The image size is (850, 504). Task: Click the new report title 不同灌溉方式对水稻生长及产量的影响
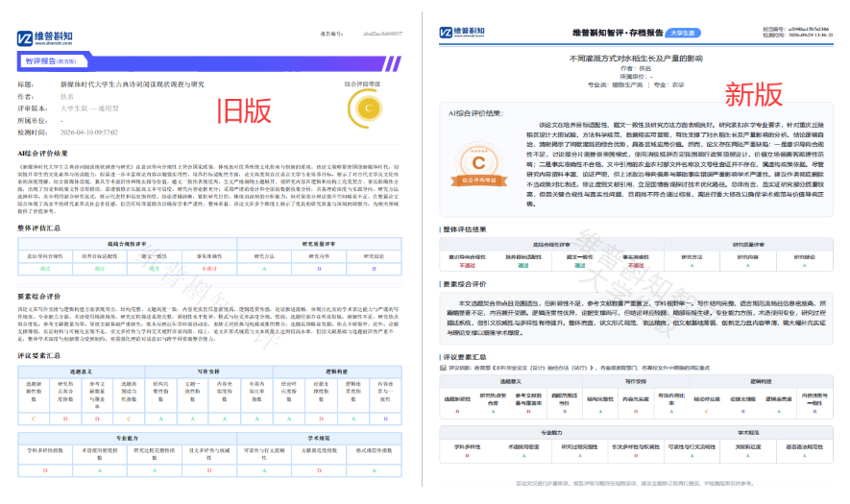[636, 59]
